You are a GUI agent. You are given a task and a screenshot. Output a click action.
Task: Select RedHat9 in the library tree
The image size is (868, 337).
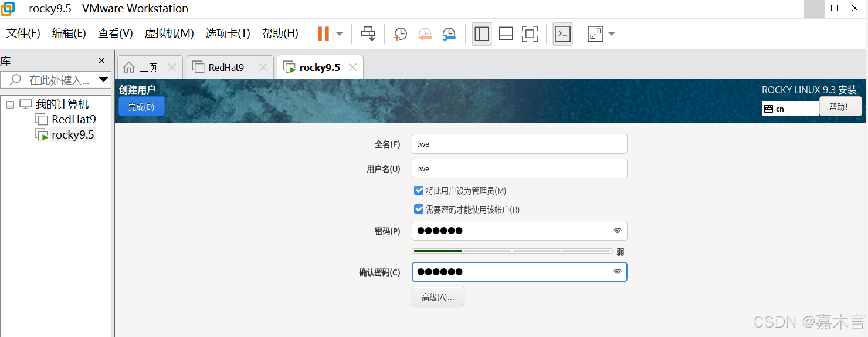74,119
